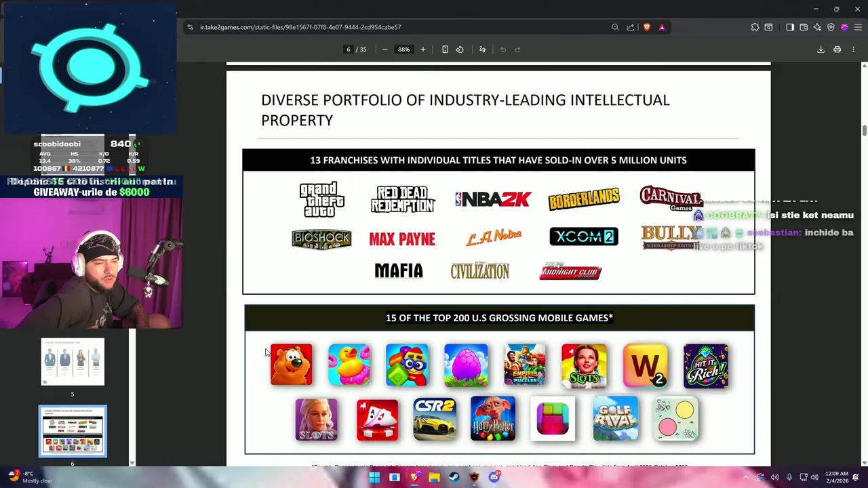Download the PDF file
The height and width of the screenshot is (488, 868).
(821, 49)
